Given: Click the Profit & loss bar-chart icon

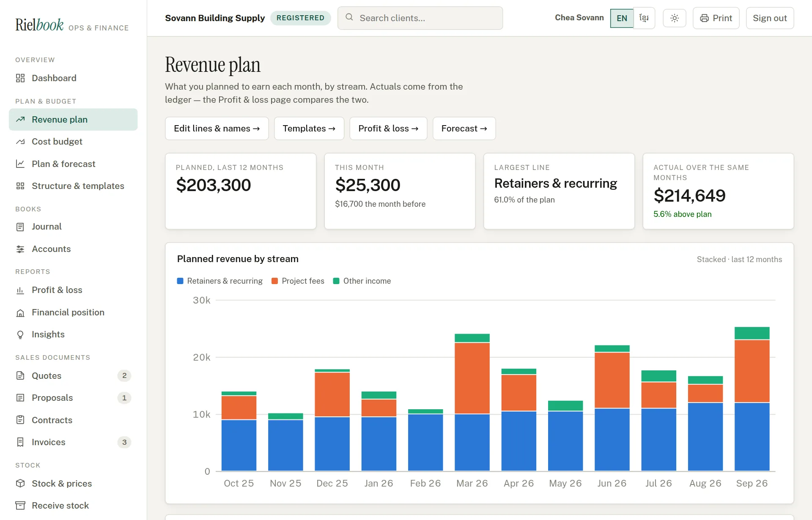Looking at the screenshot, I should 20,290.
